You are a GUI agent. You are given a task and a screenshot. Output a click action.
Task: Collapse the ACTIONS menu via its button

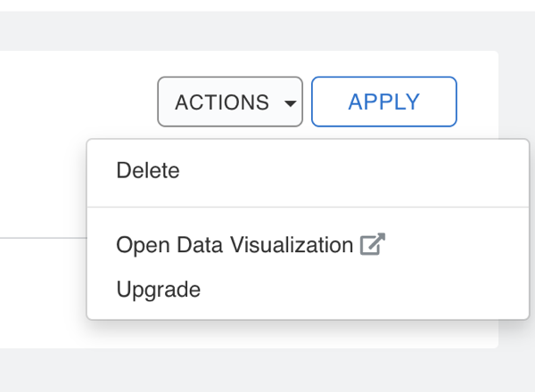point(230,102)
